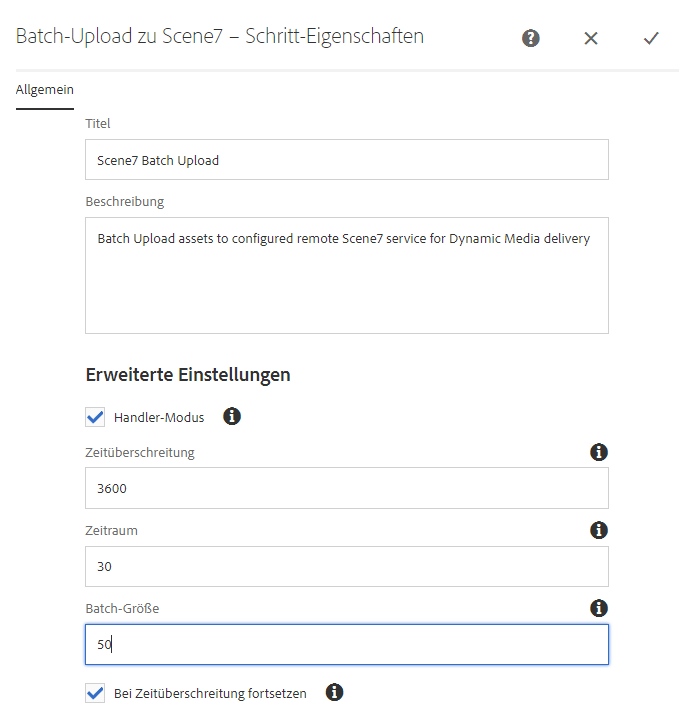Screen dimensions: 692x728
Task: Click the Batch-Größe field showing 50
Action: pyautogui.click(x=346, y=644)
